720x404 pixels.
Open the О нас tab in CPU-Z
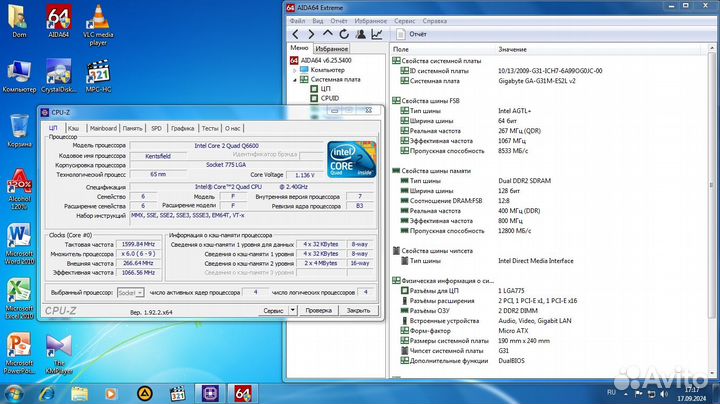click(x=232, y=128)
